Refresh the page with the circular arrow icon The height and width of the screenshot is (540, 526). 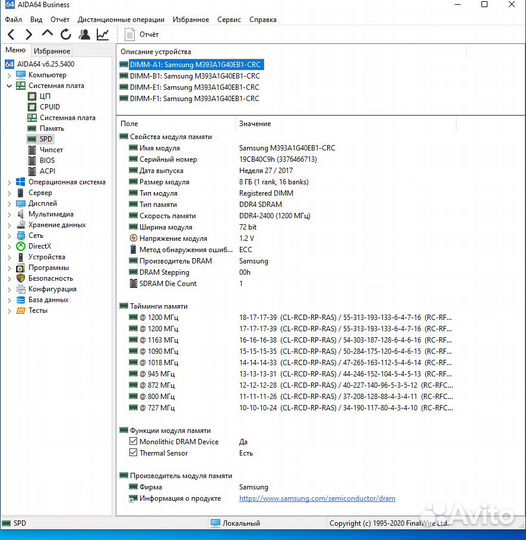(66, 34)
